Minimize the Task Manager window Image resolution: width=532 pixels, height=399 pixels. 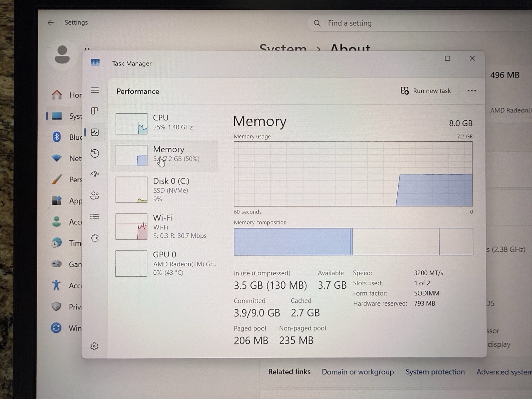423,58
